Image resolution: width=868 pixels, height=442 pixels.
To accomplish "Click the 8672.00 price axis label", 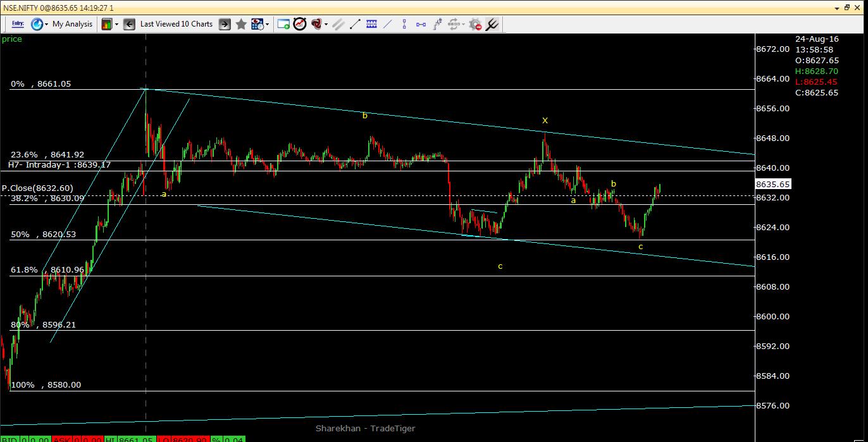I will coord(772,49).
